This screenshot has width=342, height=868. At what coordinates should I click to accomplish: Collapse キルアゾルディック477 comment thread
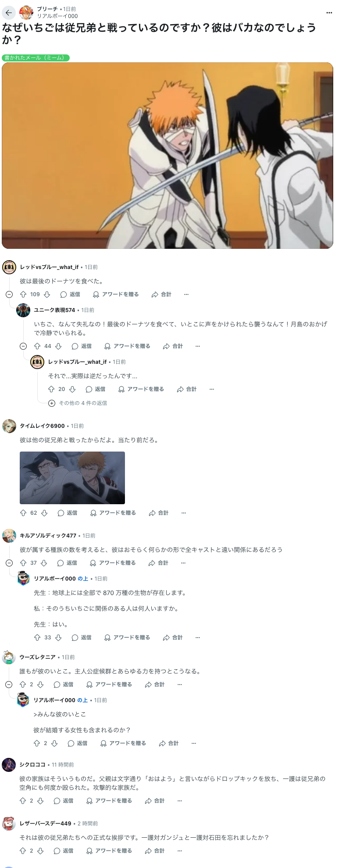coord(9,563)
